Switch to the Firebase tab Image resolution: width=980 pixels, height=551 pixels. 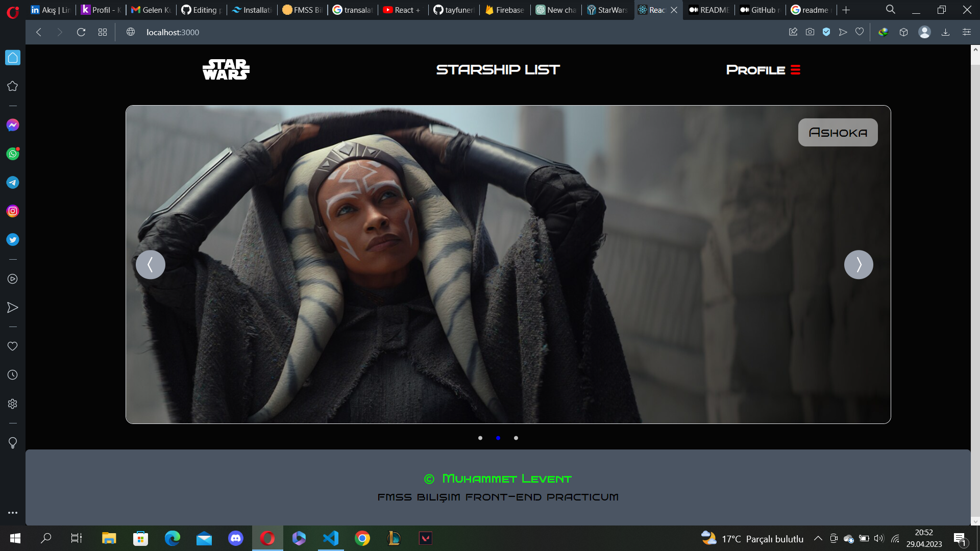tap(505, 10)
